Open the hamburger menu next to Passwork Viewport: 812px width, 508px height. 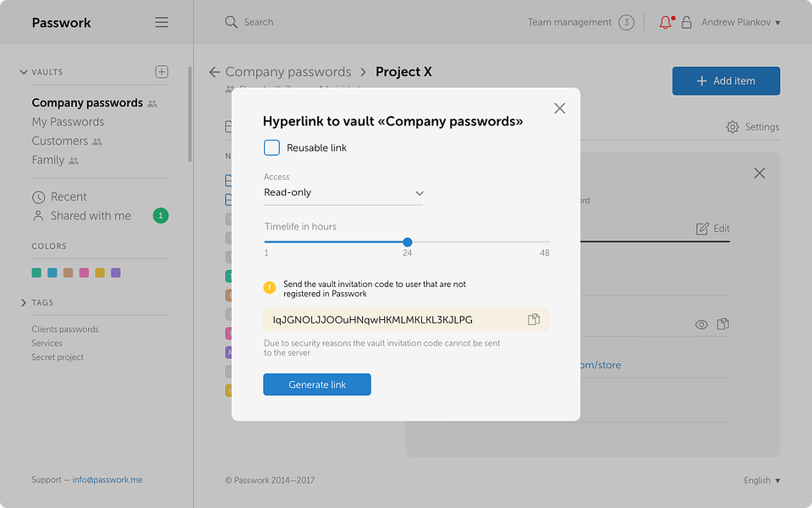(x=162, y=22)
